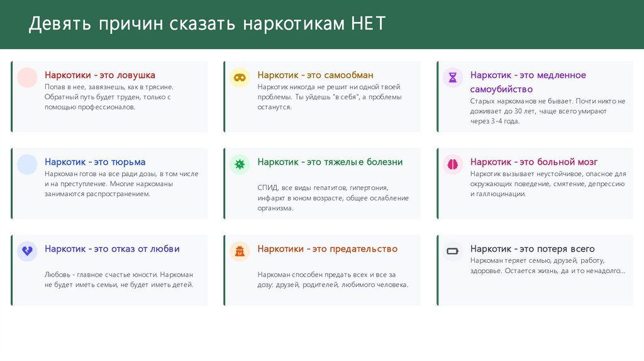
Task: Click paragraph starting 'Любовь - главное счастье юности'
Action: [x=119, y=279]
